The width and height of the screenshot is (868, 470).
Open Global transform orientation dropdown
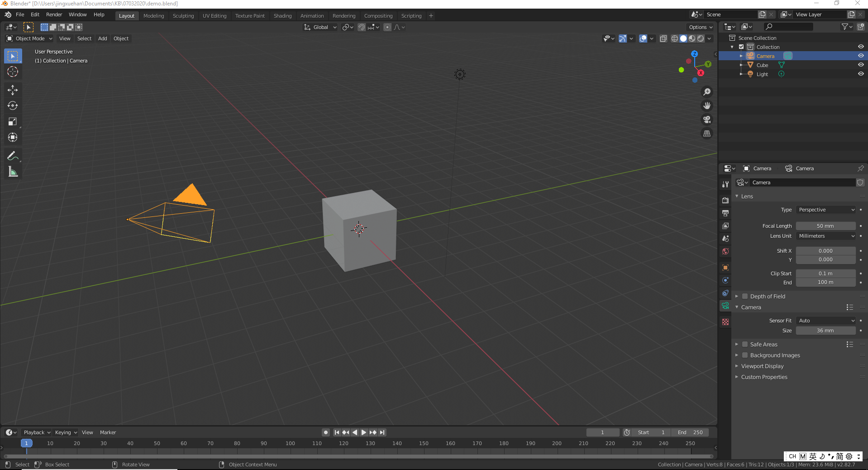[320, 27]
